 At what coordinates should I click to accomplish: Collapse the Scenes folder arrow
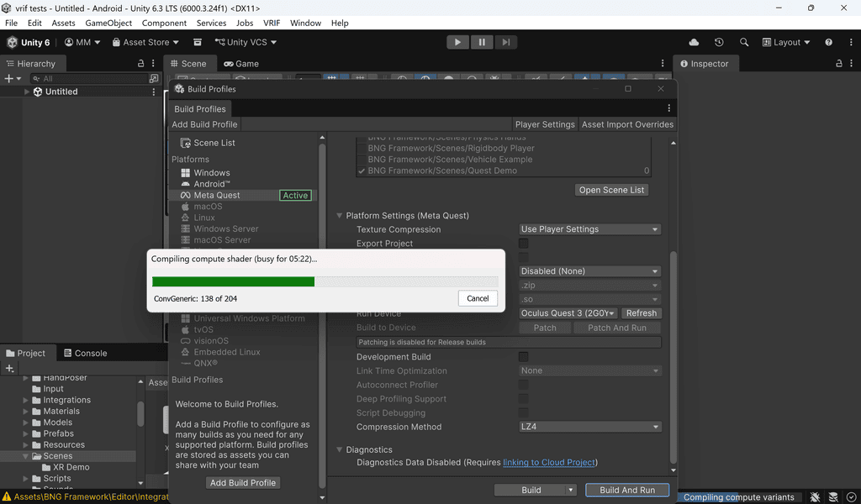coord(25,456)
